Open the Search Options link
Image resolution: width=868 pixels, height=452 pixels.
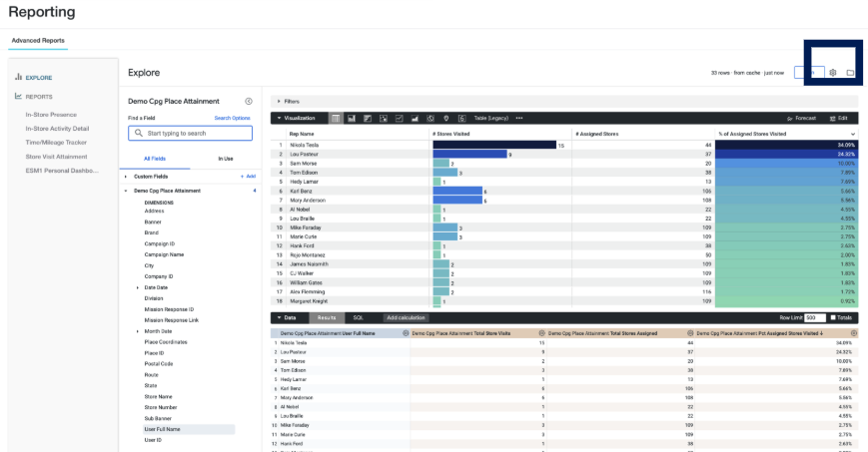click(233, 118)
